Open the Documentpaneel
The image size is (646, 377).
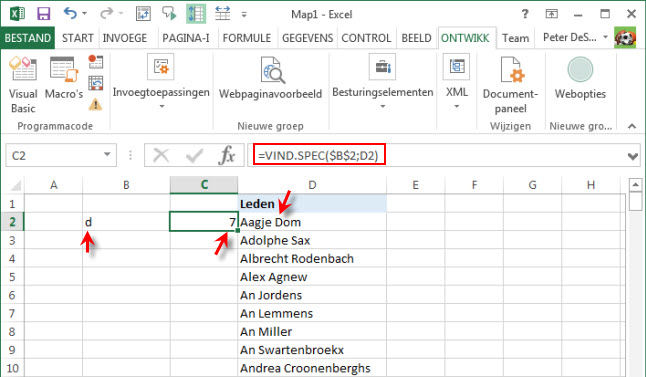tap(510, 85)
